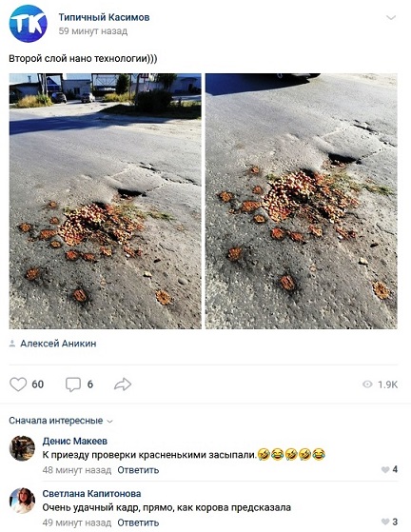Open the right pothole photo
Viewport: 411px width, 532px height.
tap(302, 201)
